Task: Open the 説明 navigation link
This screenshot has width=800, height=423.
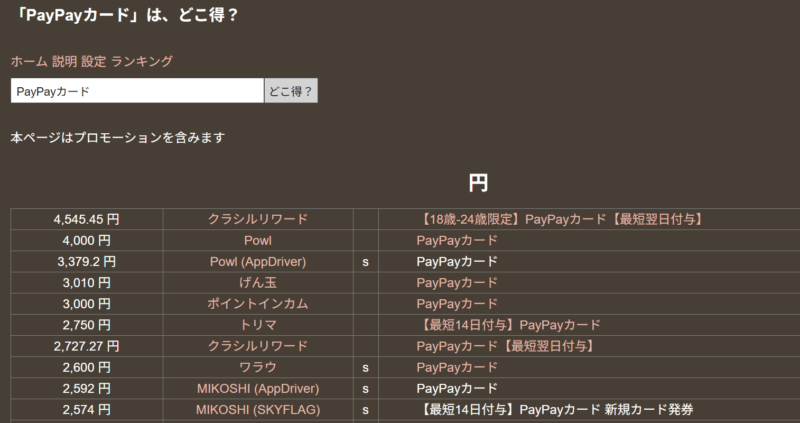Action: click(x=64, y=61)
